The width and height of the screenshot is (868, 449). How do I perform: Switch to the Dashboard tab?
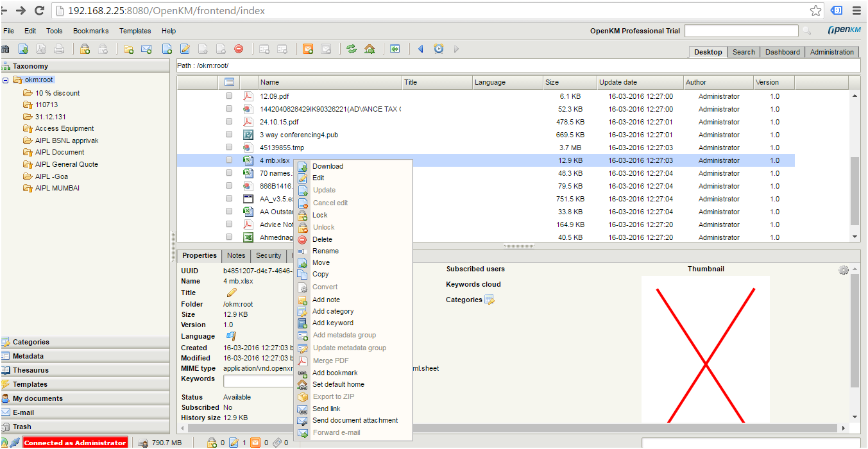(782, 52)
